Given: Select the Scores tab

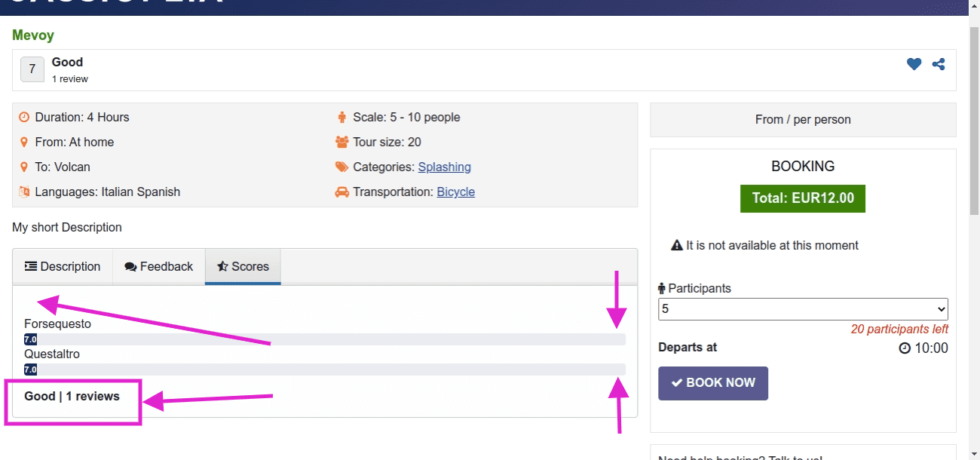Looking at the screenshot, I should tap(243, 267).
